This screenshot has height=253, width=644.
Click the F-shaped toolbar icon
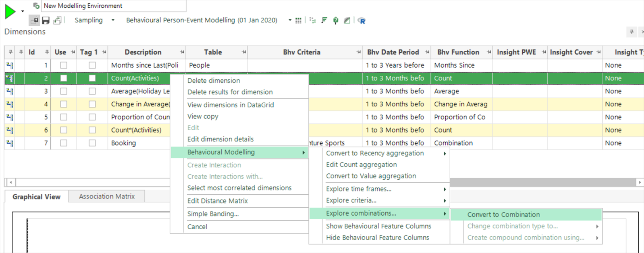[x=324, y=21]
